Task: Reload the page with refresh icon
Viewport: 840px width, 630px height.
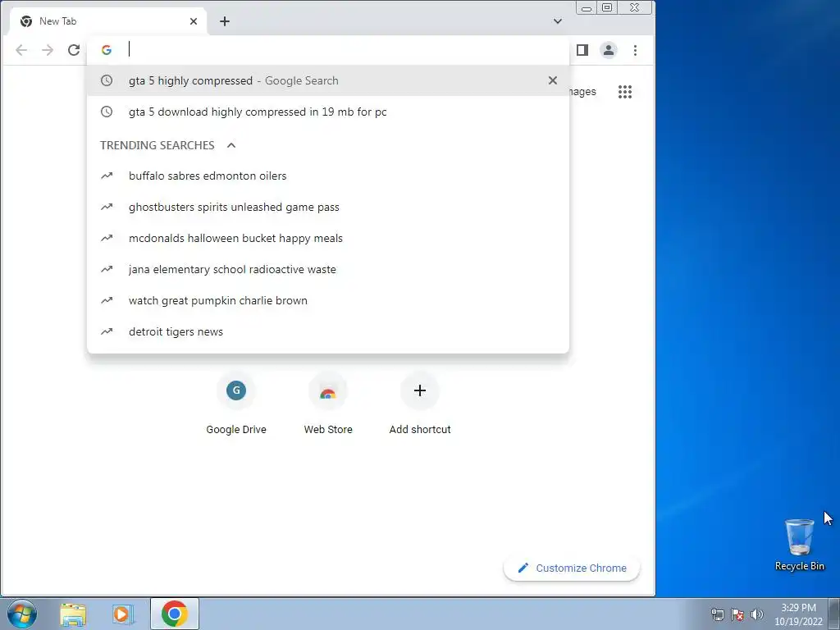Action: tap(74, 50)
